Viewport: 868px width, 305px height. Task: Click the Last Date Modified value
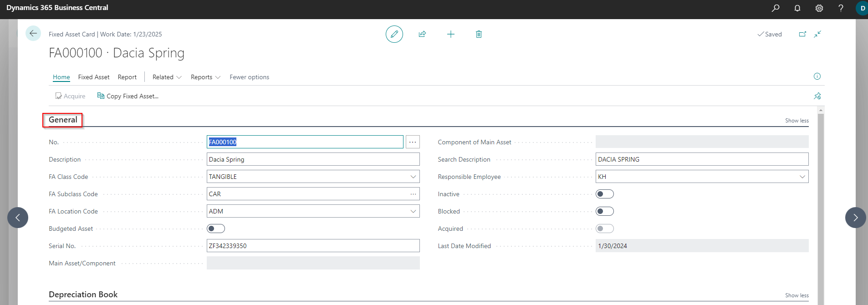click(x=702, y=246)
